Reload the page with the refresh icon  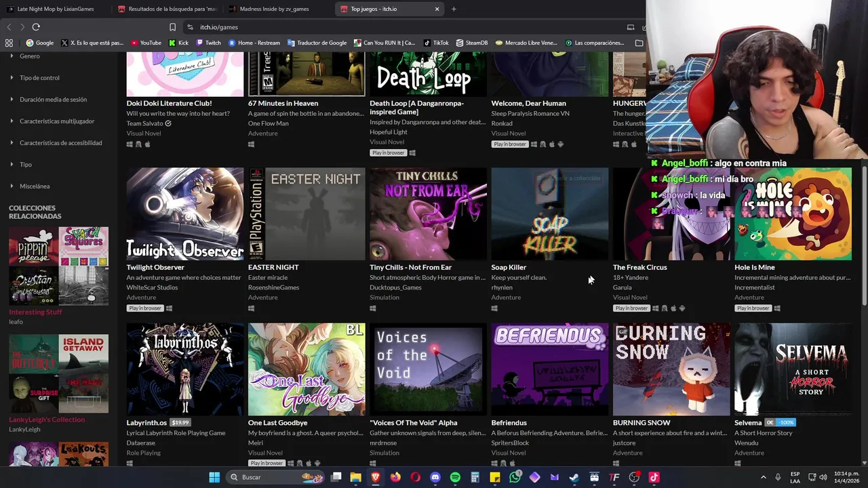(36, 27)
